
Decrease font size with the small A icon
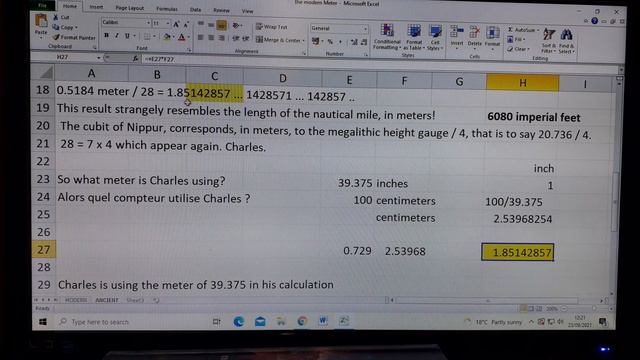pos(186,24)
